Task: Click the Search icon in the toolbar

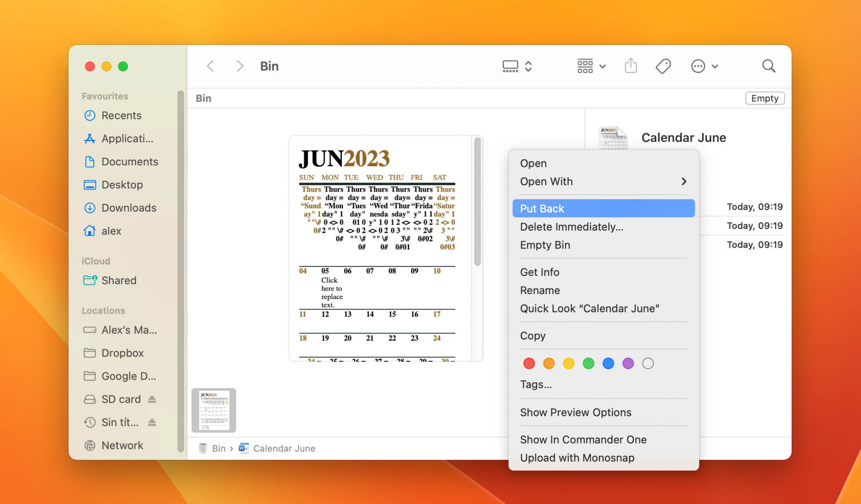Action: [769, 66]
